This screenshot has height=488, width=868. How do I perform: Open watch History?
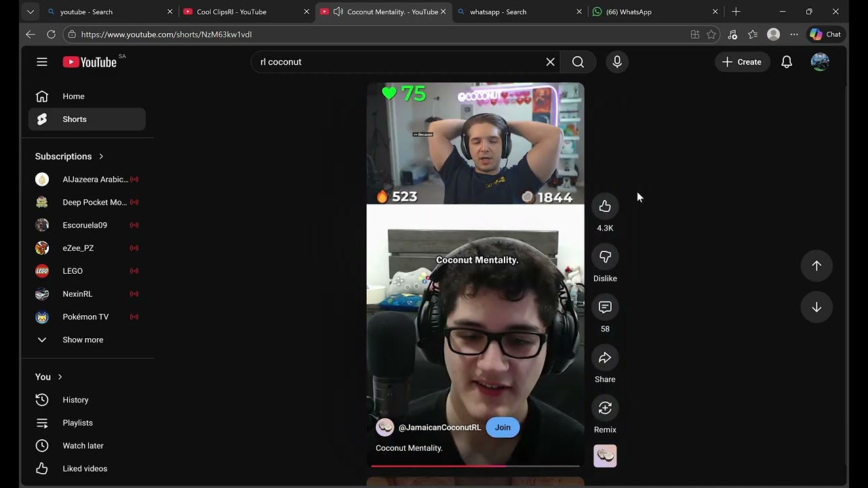point(87,400)
